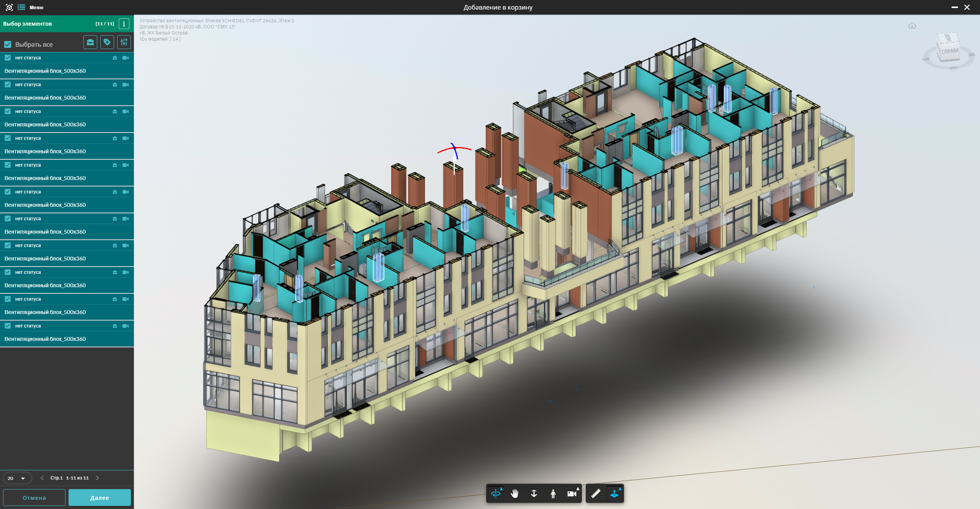Open the page size dropdown showing 20
The width and height of the screenshot is (980, 509).
[17, 478]
